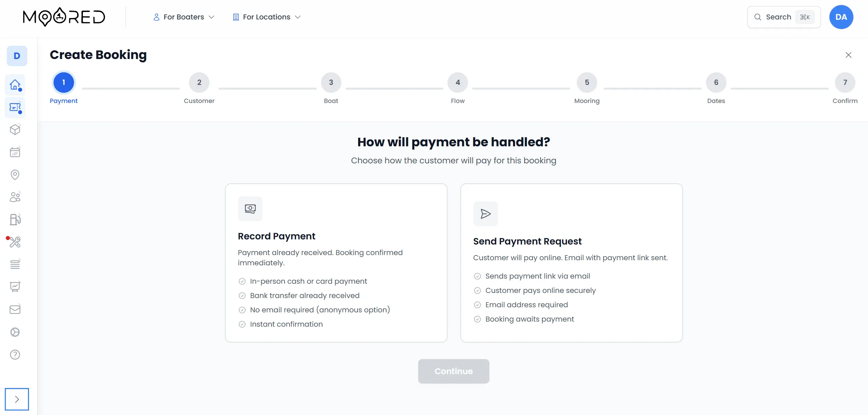Viewport: 868px width, 415px height.
Task: Open the Search field
Action: coord(783,17)
